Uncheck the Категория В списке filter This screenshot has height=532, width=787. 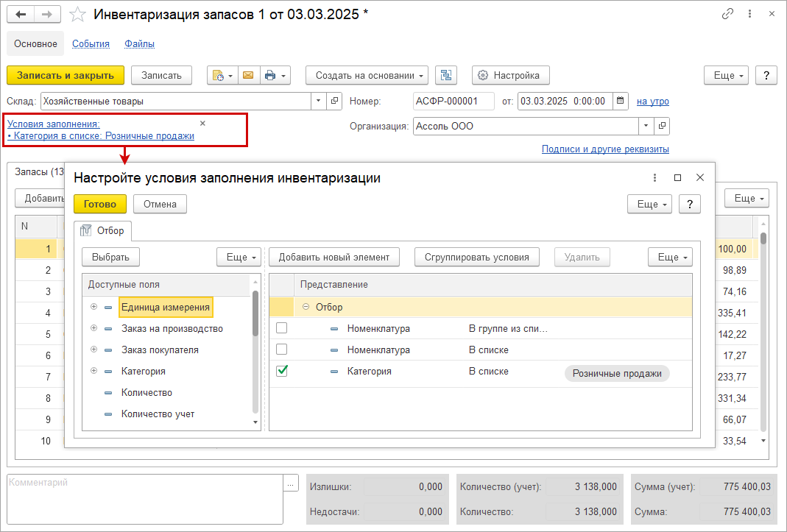tap(281, 371)
